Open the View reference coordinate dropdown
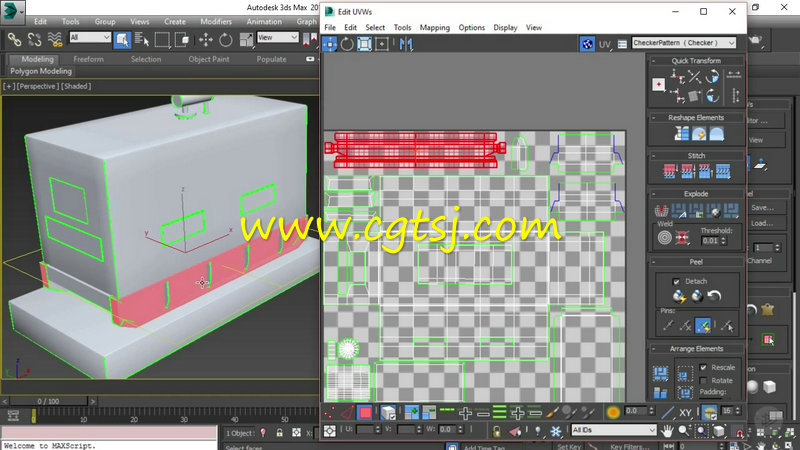Screen dimensions: 800x450 (x=277, y=37)
